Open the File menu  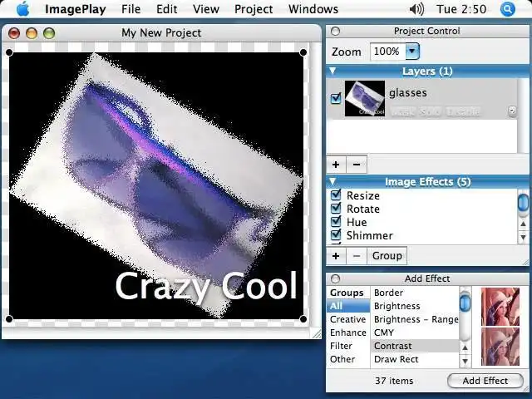tap(131, 9)
